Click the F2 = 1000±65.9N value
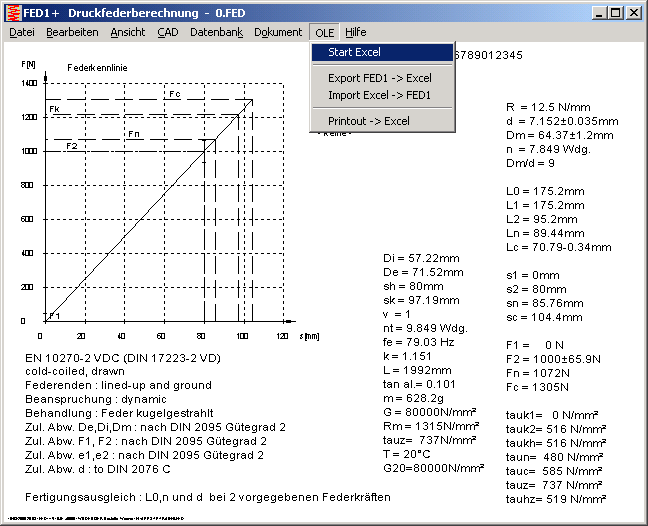The height and width of the screenshot is (526, 648). pos(553,359)
